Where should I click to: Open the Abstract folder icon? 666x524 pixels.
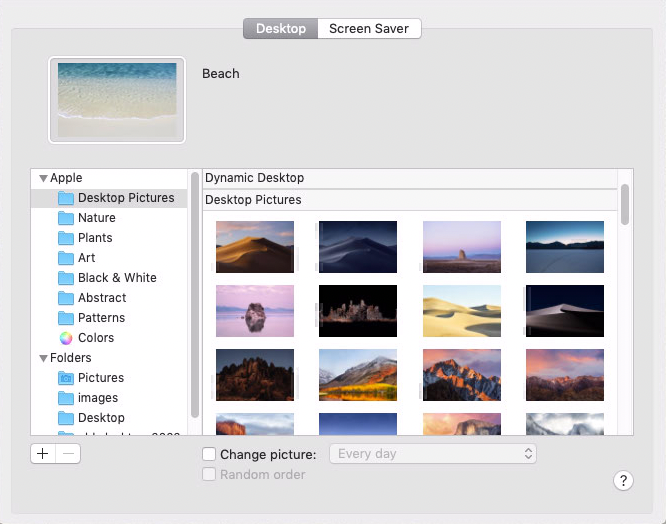[x=66, y=298]
